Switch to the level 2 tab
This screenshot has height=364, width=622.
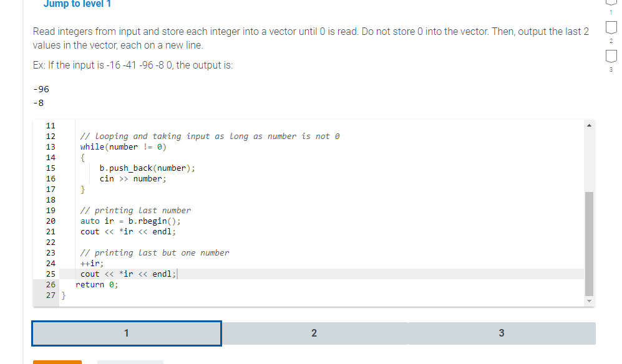pyautogui.click(x=314, y=333)
